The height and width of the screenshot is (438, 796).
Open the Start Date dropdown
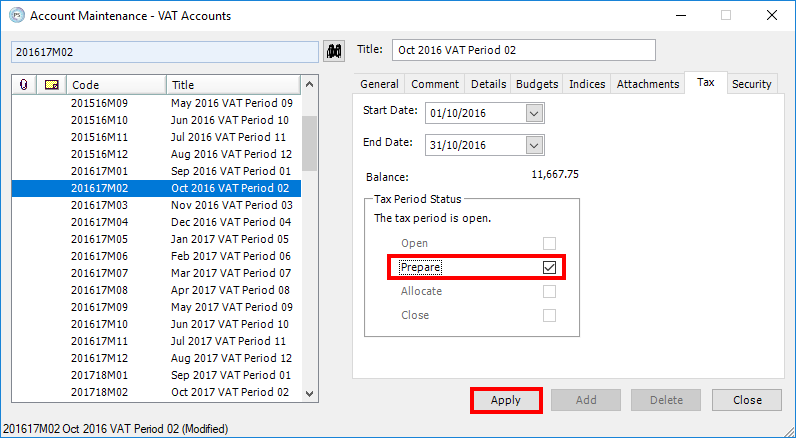tap(534, 113)
